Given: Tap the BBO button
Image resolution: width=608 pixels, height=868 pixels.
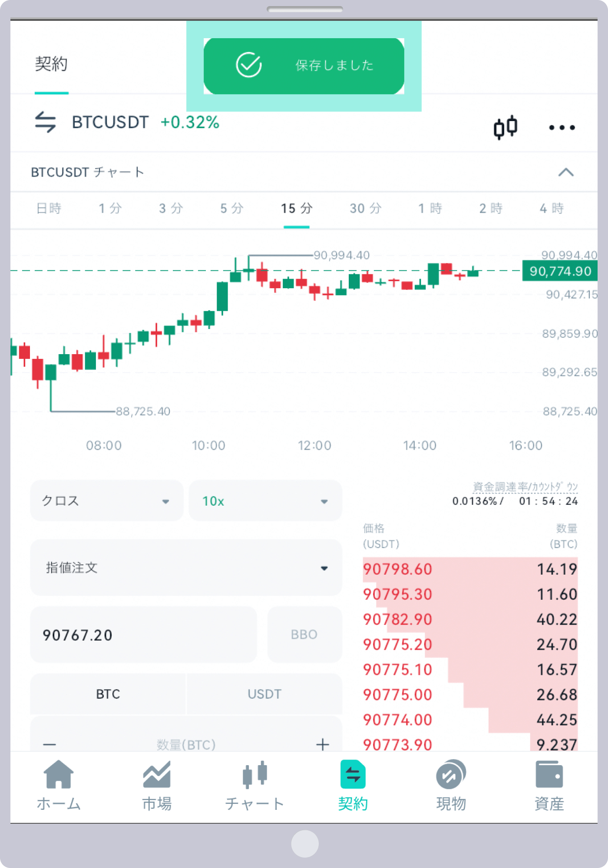Looking at the screenshot, I should pos(304,635).
